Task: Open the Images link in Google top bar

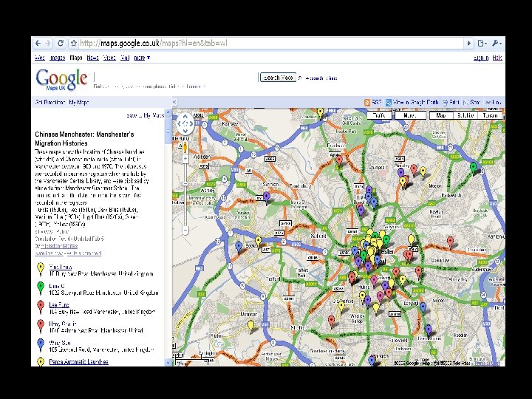Action: (x=58, y=58)
